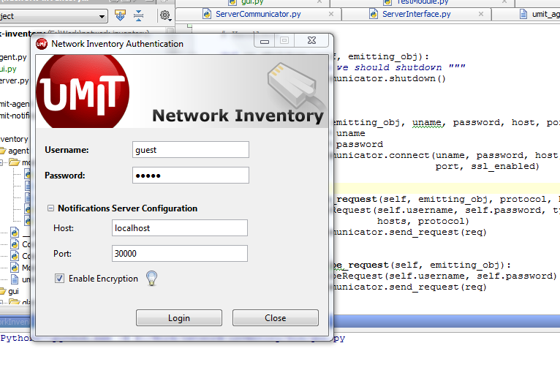Collapse Notifications Server Configuration expander
Viewport: 560px width, 392px height.
[50, 208]
